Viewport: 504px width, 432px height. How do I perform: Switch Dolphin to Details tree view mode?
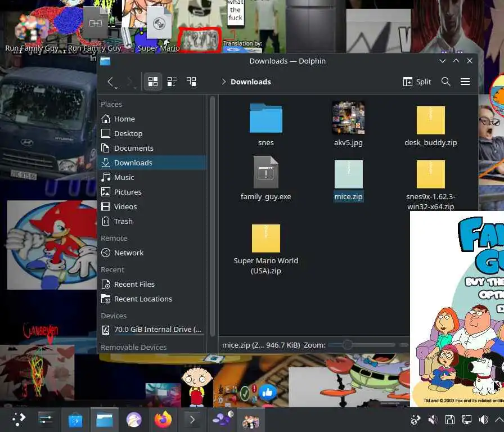pyautogui.click(x=191, y=82)
